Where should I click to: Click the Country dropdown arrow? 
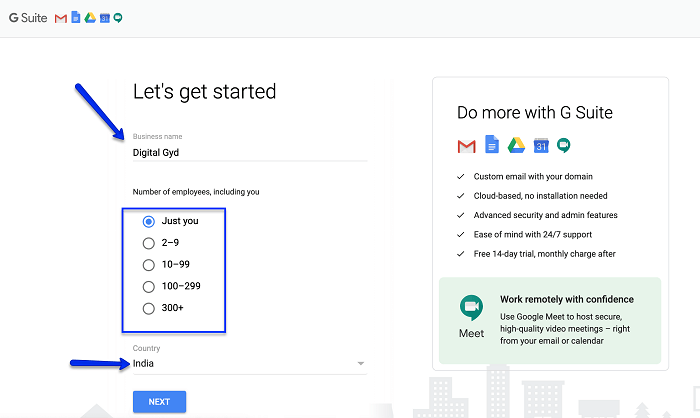(361, 364)
